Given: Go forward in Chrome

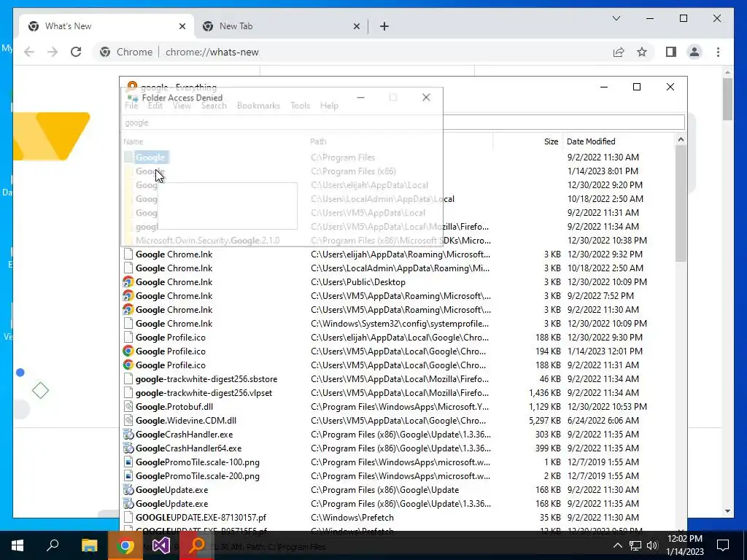Looking at the screenshot, I should 53,52.
